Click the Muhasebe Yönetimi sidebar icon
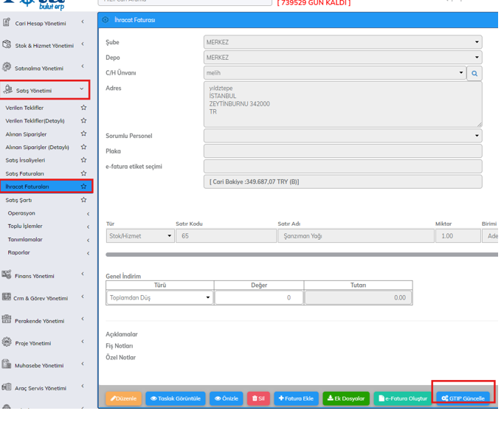The width and height of the screenshot is (504, 422). coord(7,364)
